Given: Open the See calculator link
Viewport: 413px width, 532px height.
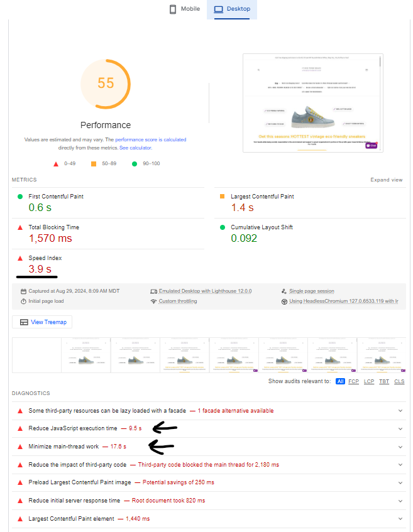Looking at the screenshot, I should (136, 148).
